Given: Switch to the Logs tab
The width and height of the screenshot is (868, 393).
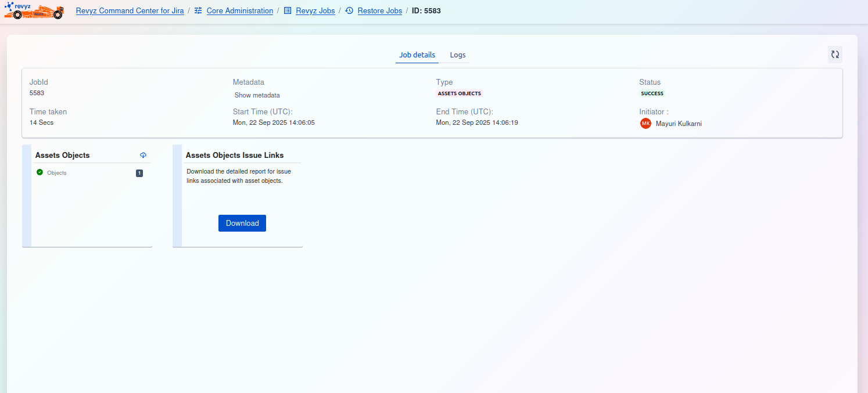Looking at the screenshot, I should coord(458,55).
